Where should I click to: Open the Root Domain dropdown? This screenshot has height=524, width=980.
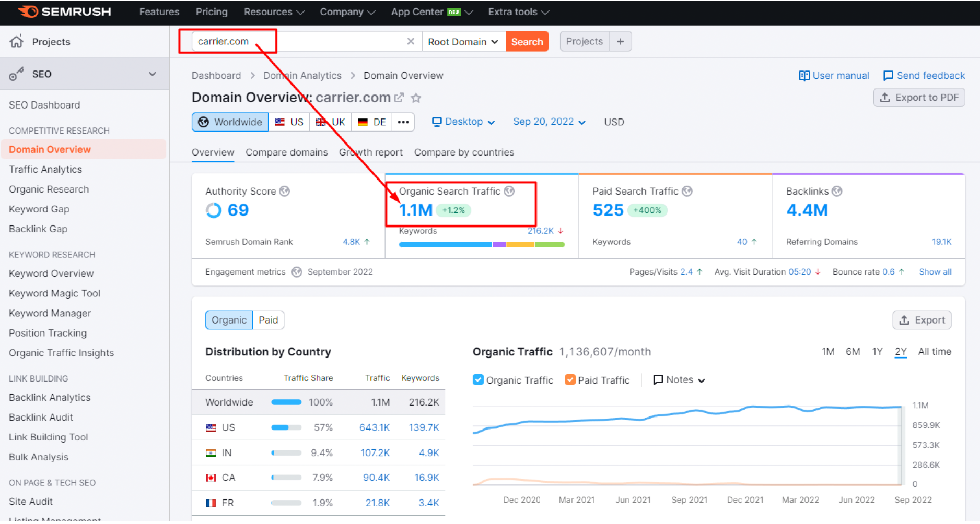pyautogui.click(x=463, y=42)
